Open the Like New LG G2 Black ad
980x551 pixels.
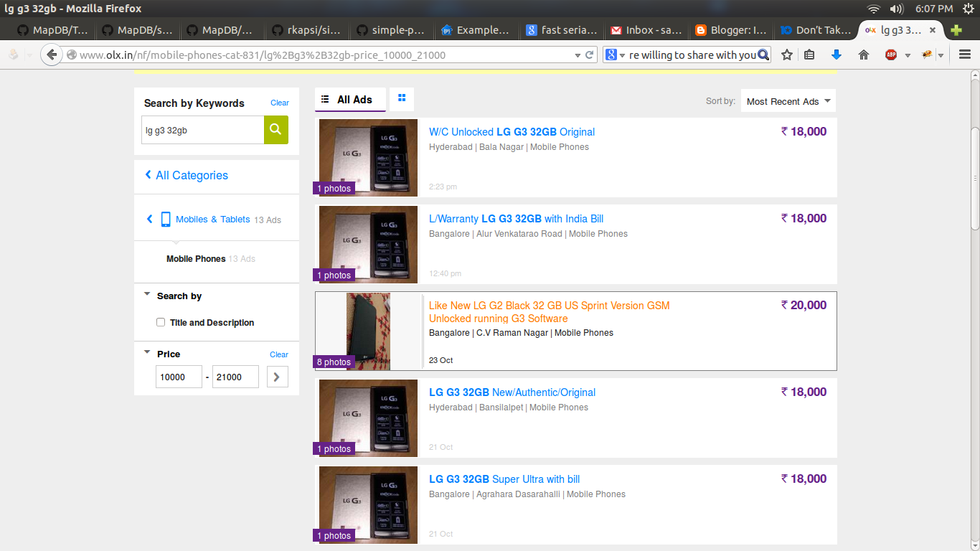[x=550, y=312]
